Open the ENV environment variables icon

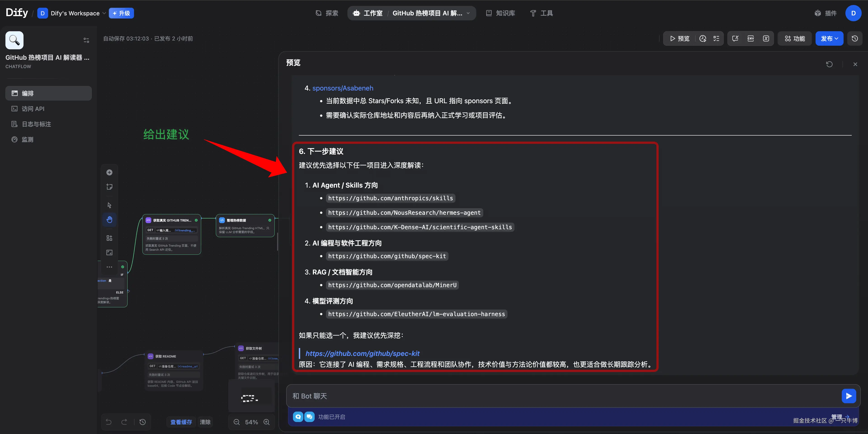pos(751,39)
